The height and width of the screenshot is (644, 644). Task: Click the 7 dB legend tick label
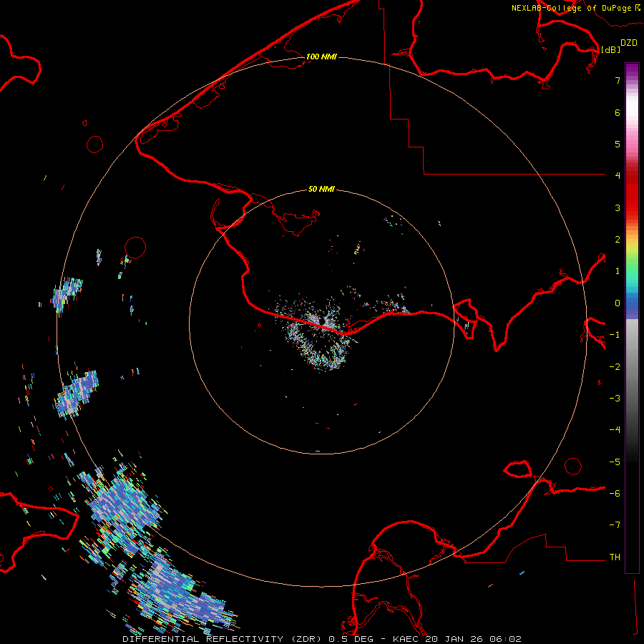click(618, 80)
